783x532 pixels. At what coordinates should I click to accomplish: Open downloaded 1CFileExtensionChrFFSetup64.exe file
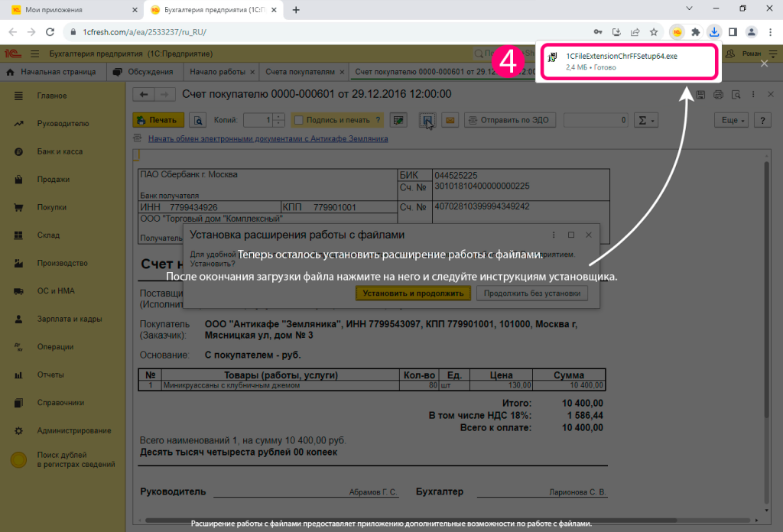tap(629, 61)
